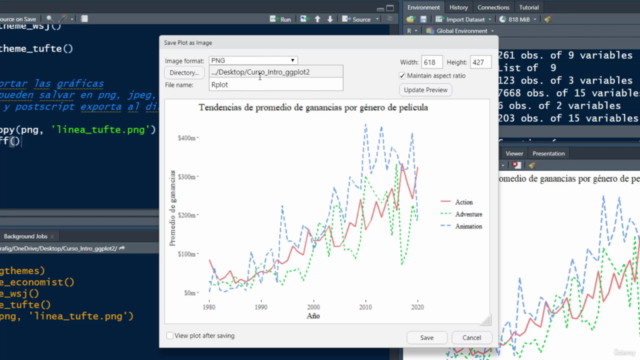Switch to the Presentation tab
640x360 pixels.
548,153
